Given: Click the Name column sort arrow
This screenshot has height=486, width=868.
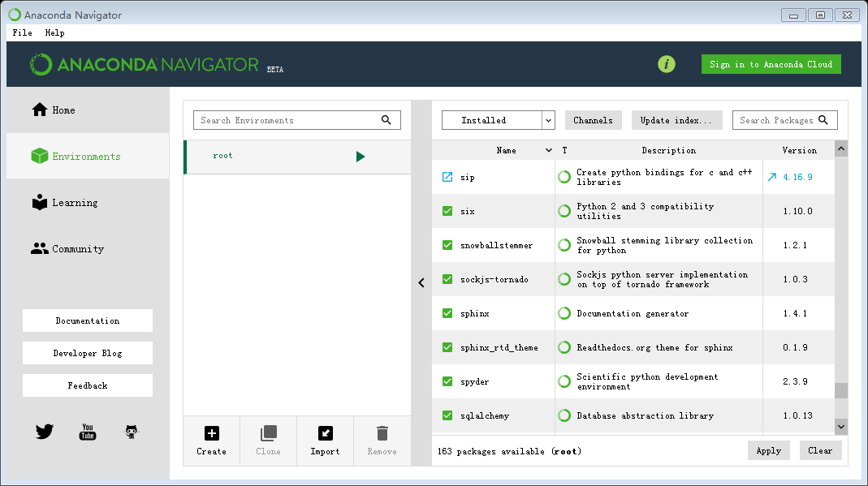Looking at the screenshot, I should coord(549,150).
